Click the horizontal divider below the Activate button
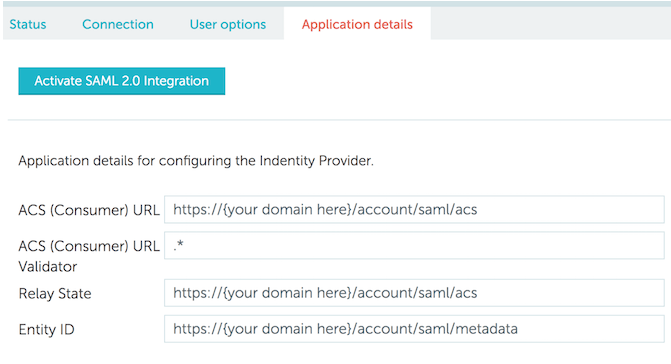This screenshot has height=364, width=671. pyautogui.click(x=339, y=120)
